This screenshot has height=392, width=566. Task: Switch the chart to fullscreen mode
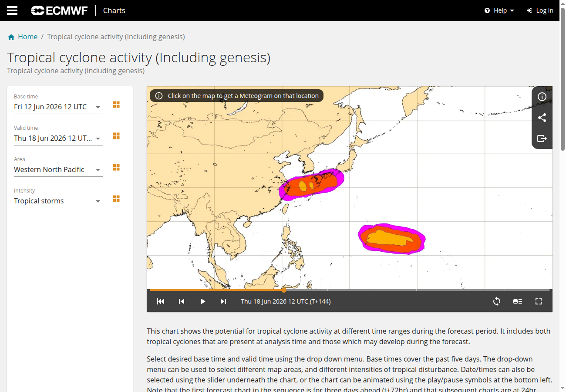pyautogui.click(x=539, y=301)
